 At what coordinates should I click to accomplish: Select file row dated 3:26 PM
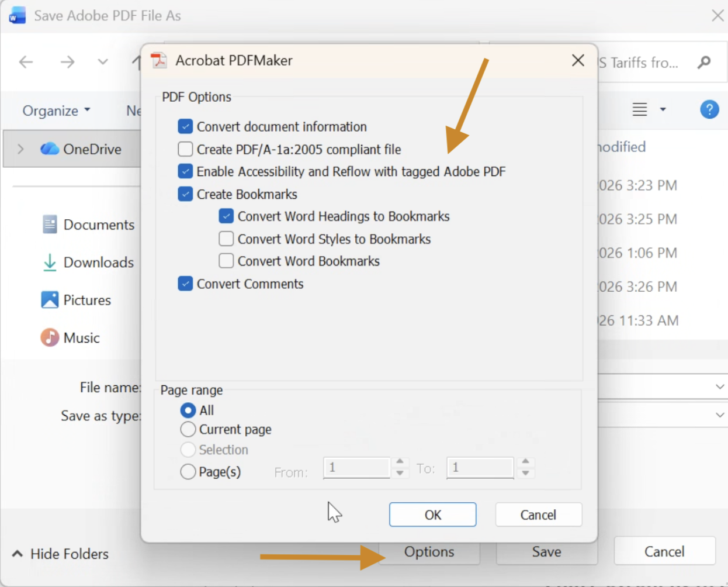click(x=638, y=287)
